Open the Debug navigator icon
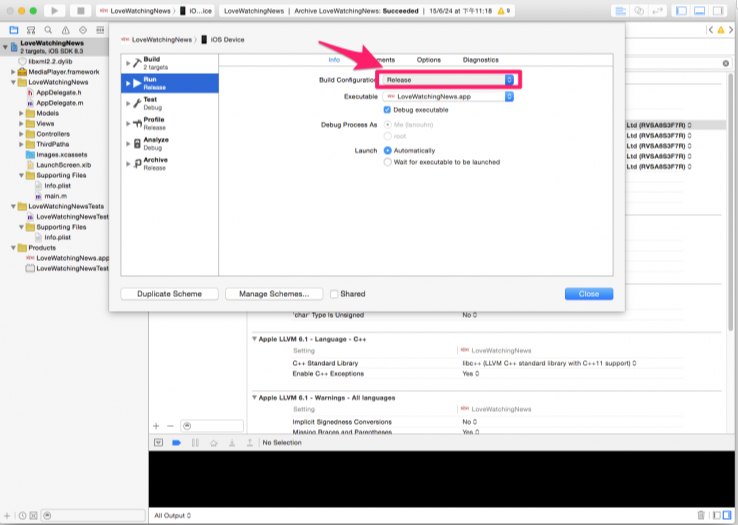Image resolution: width=738 pixels, height=525 pixels. tap(100, 30)
